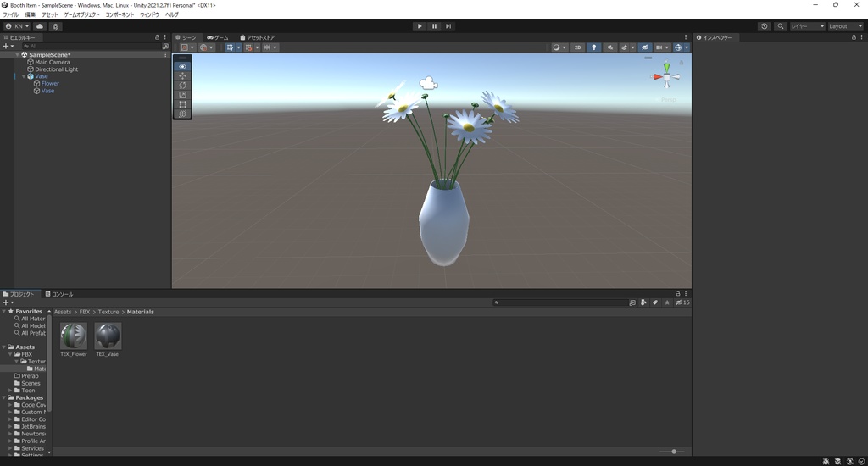Select the Rect tool in scene overlay

pos(182,104)
